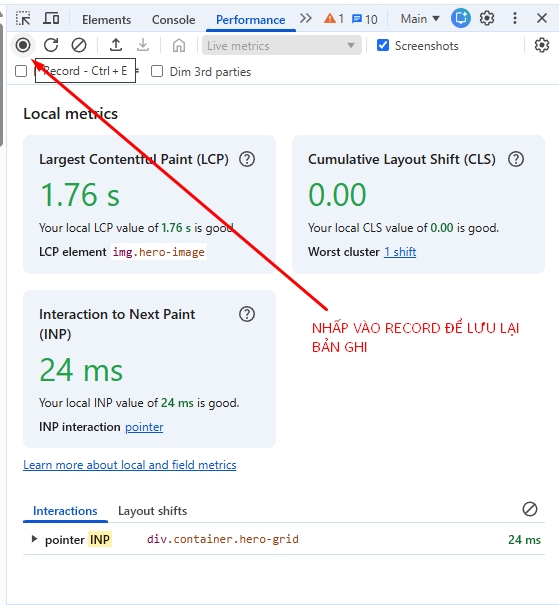Switch to the Layout shifts tab

pyautogui.click(x=152, y=511)
